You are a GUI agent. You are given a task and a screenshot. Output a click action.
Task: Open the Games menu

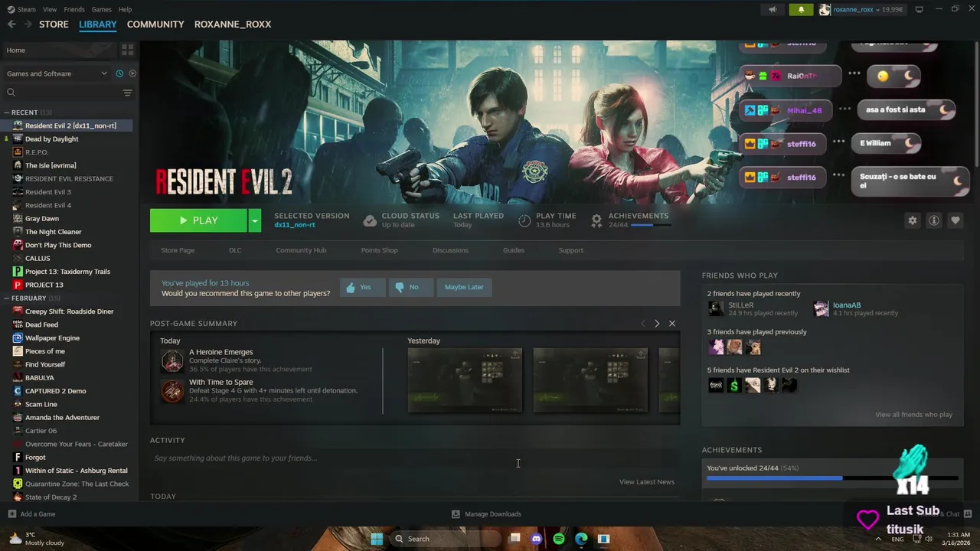click(x=101, y=9)
